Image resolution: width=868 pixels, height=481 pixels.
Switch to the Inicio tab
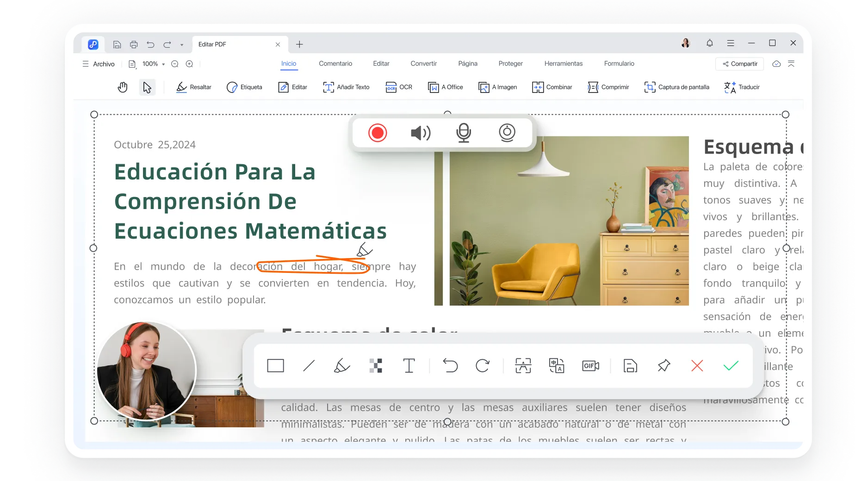pyautogui.click(x=289, y=64)
